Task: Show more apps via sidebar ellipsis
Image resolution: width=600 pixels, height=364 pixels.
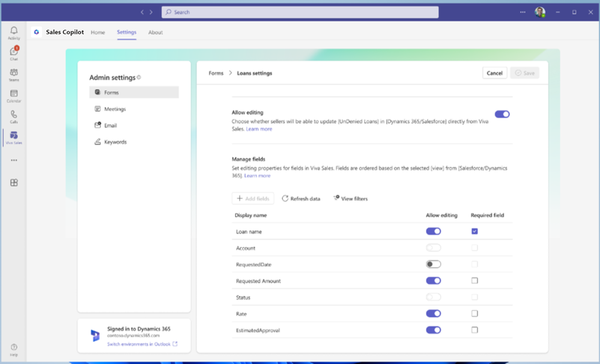Action: click(14, 160)
